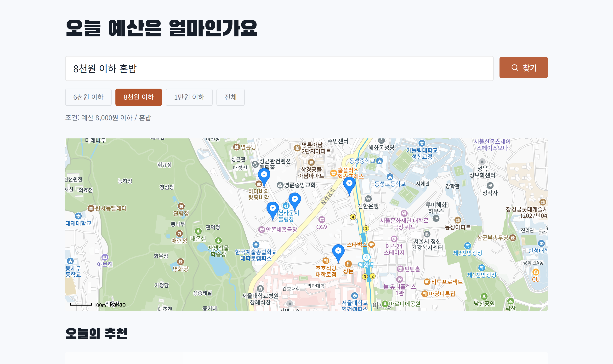This screenshot has width=613, height=364.
Task: Click the CU convenience store icon
Action: click(x=536, y=272)
